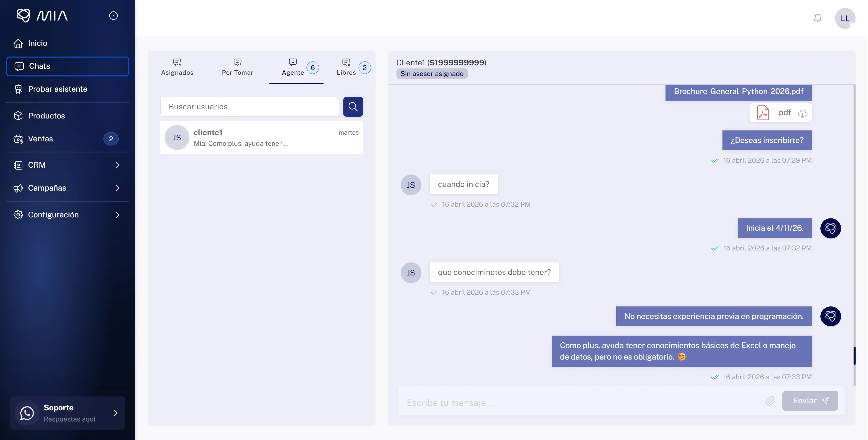The width and height of the screenshot is (868, 440).
Task: Click double-check icon by last 07:33 PM
Action: pyautogui.click(x=715, y=377)
